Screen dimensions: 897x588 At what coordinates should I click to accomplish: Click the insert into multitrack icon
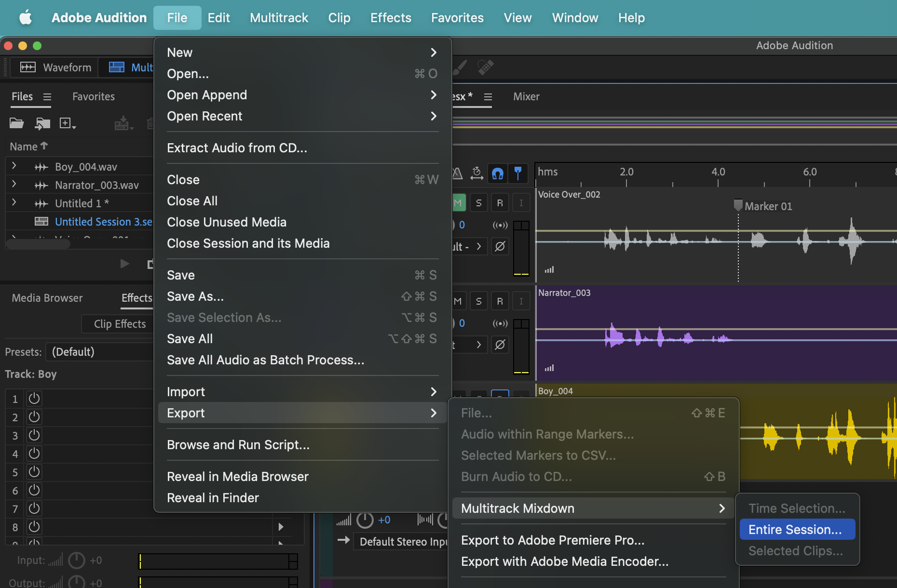coord(123,123)
